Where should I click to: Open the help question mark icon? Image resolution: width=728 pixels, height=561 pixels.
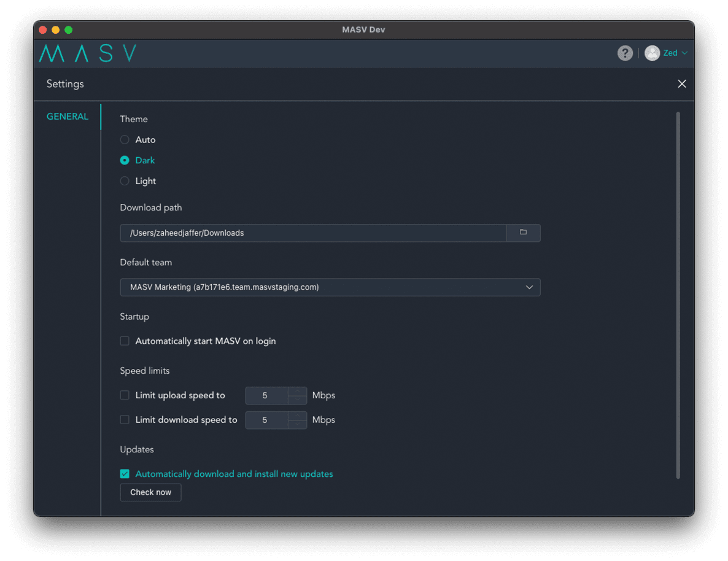click(x=625, y=53)
